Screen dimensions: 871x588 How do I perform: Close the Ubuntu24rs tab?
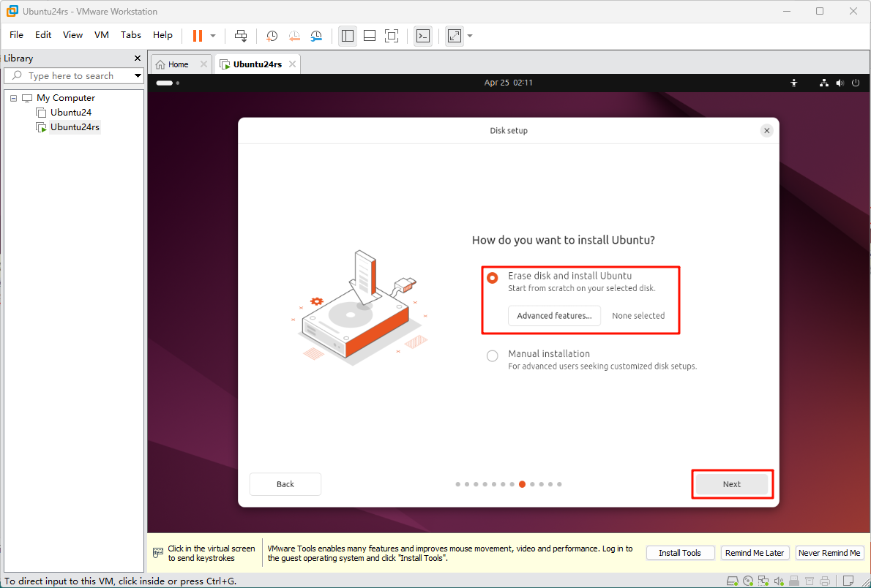coord(292,64)
